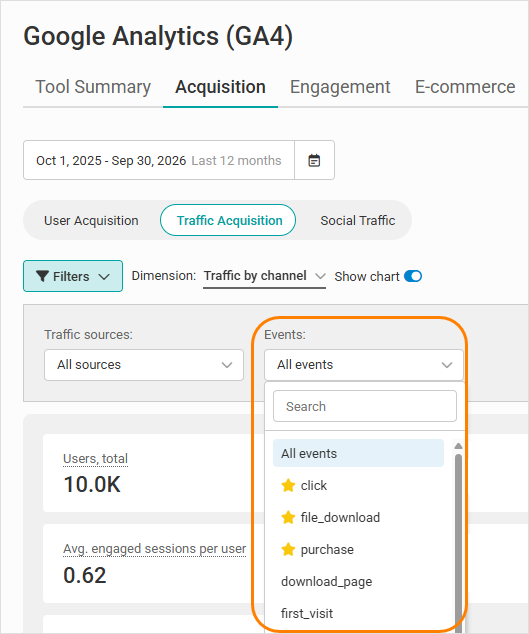This screenshot has height=634, width=529.
Task: Click the funnel icon in Filters
Action: click(x=42, y=276)
